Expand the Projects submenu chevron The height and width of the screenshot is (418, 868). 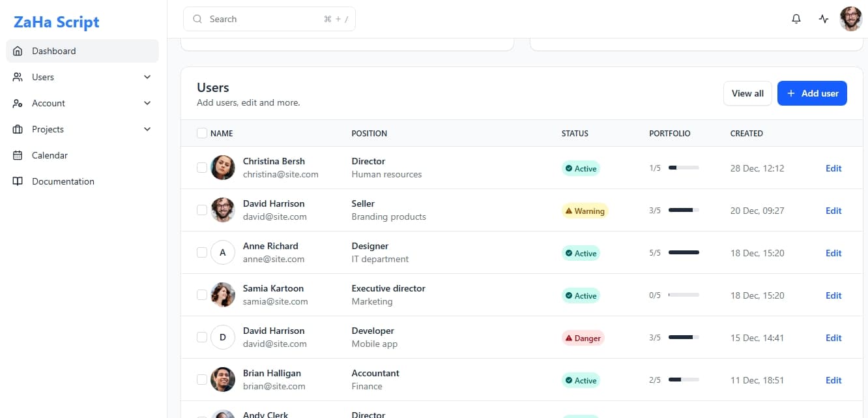click(x=147, y=129)
